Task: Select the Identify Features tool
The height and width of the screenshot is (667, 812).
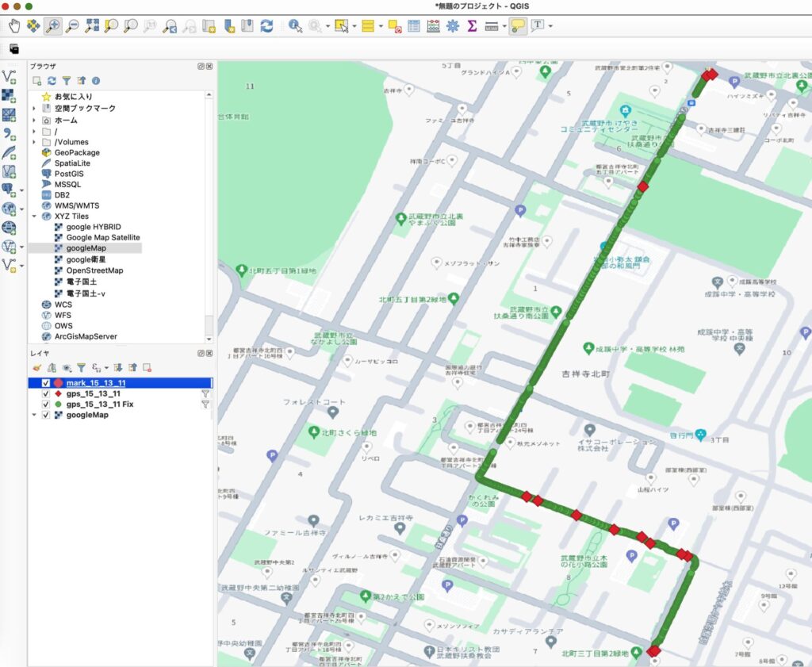Action: 295,25
